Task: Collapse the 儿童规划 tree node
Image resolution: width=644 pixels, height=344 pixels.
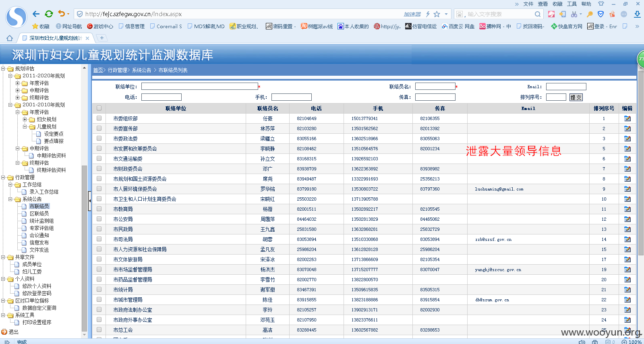Action: [25, 126]
